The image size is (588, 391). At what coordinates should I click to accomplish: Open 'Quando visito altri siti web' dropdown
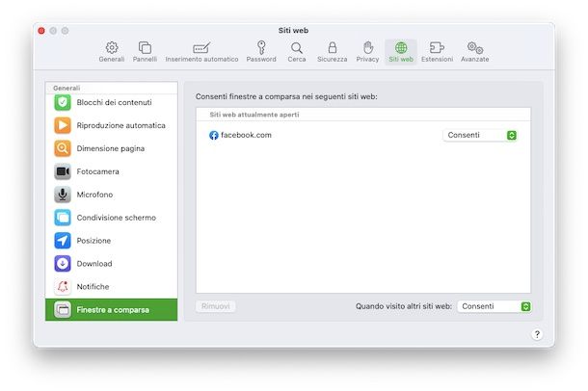494,306
